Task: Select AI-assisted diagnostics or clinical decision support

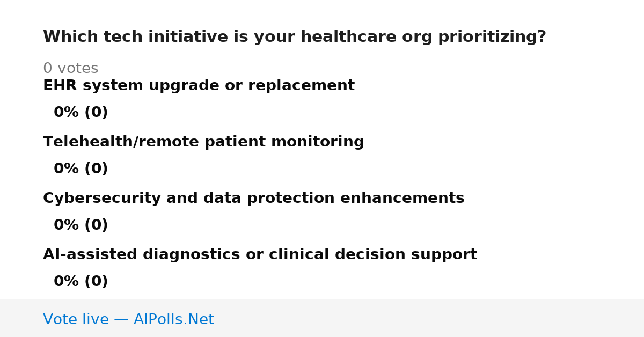Action: (x=260, y=255)
